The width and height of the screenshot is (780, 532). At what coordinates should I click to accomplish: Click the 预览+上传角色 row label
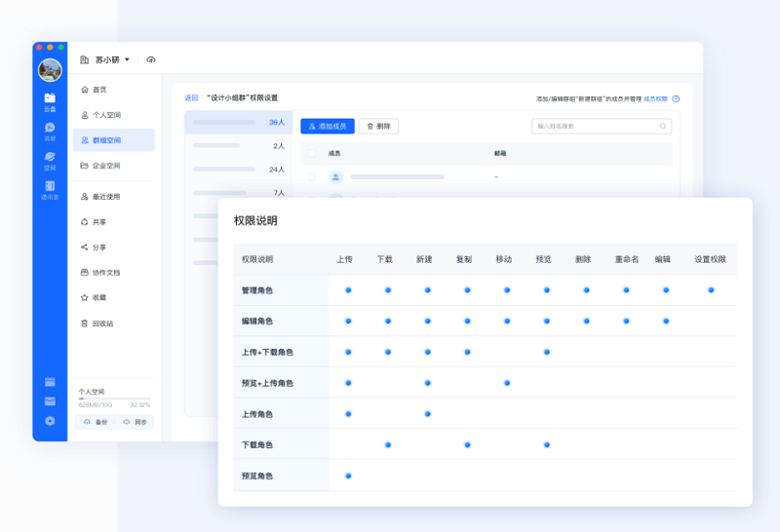point(267,383)
